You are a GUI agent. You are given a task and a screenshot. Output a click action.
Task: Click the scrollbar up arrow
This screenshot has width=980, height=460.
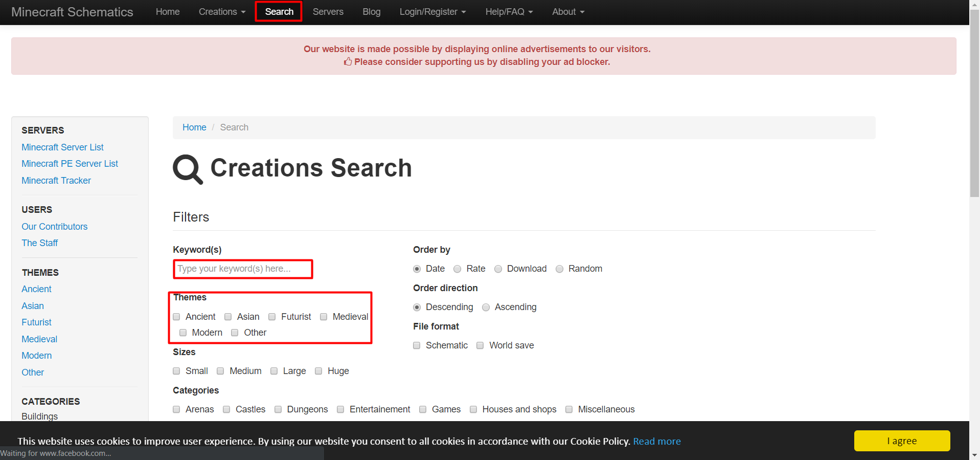coord(974,5)
